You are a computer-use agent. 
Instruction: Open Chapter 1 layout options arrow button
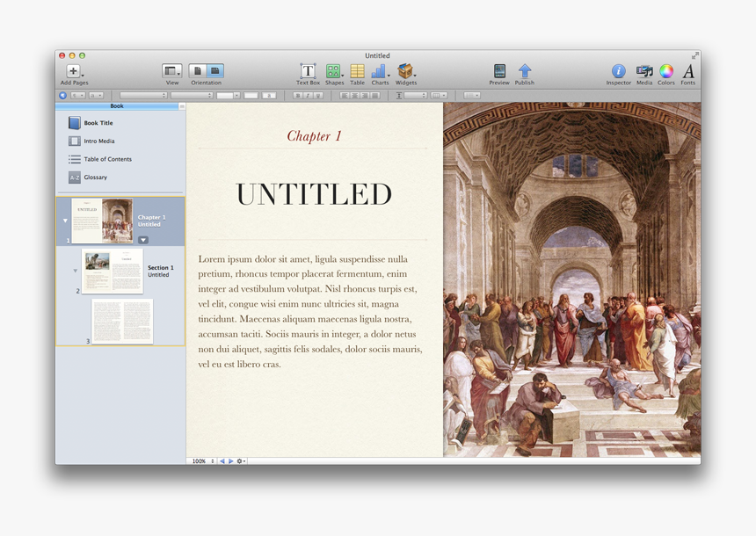[x=143, y=240]
